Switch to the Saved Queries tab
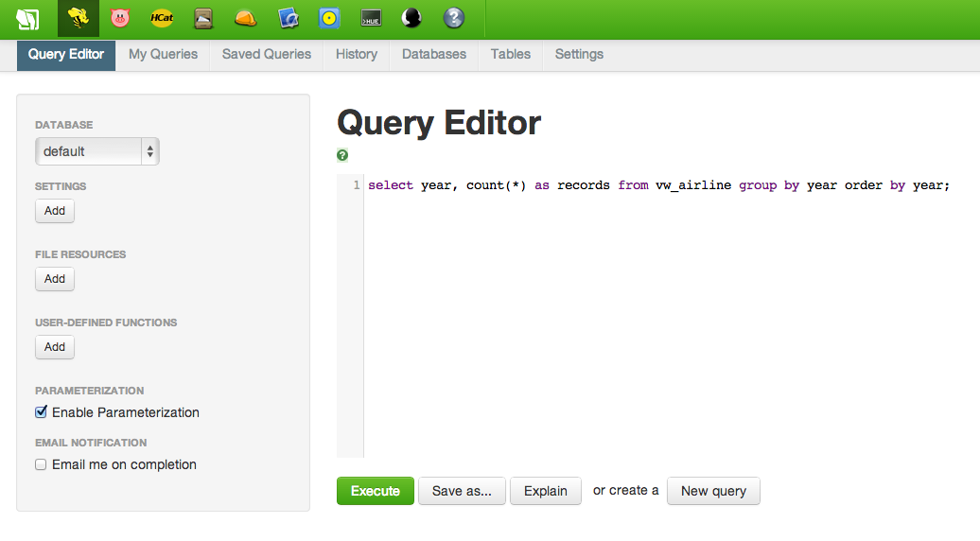 [x=266, y=55]
